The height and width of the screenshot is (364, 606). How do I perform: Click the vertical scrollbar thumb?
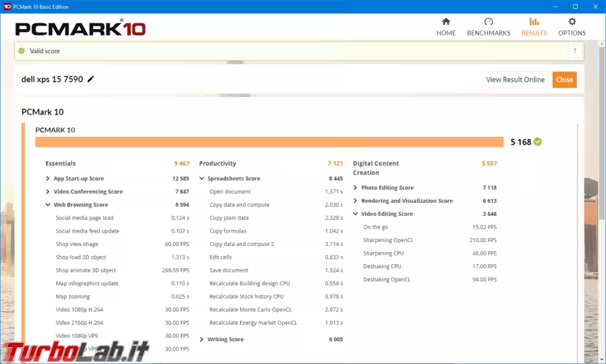pyautogui.click(x=602, y=133)
